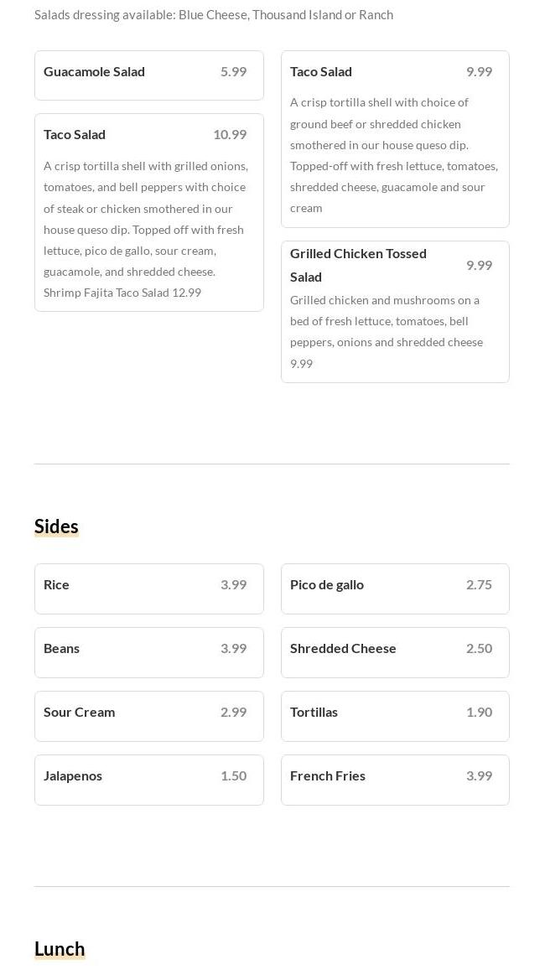545x980 pixels.
Task: Select the Sour Cream side
Action: point(80,713)
